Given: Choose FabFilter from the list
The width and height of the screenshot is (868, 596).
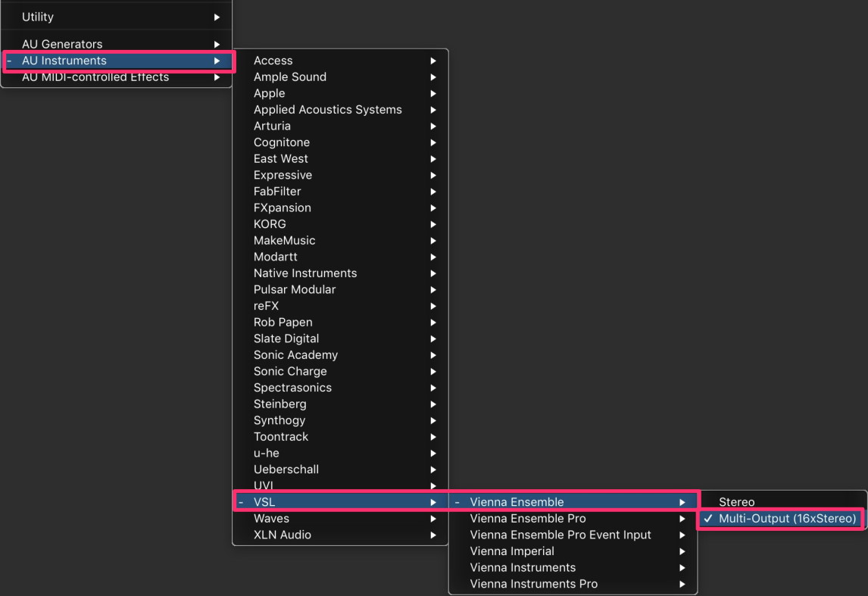Looking at the screenshot, I should tap(340, 191).
